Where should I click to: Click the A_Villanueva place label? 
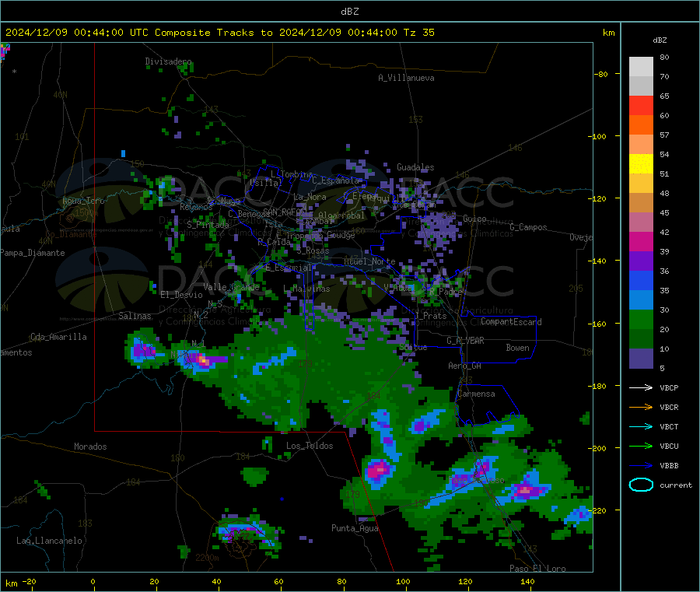pyautogui.click(x=406, y=78)
